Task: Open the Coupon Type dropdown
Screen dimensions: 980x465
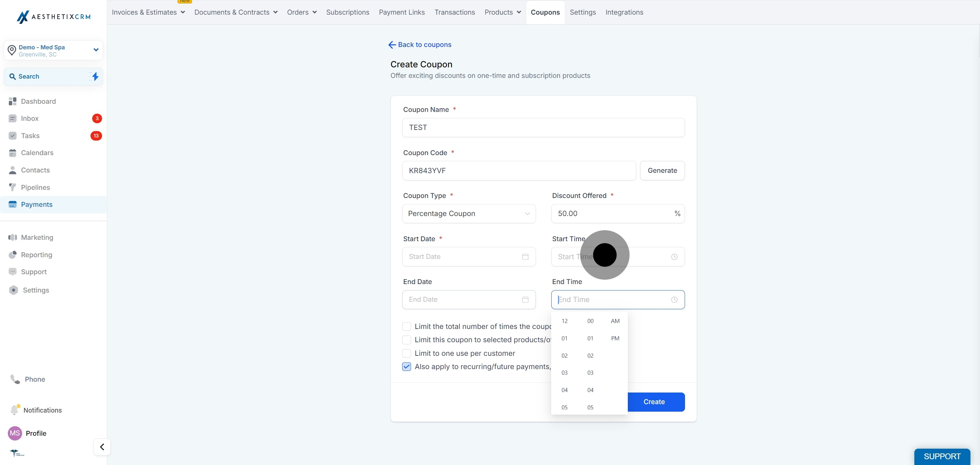Action: [469, 213]
